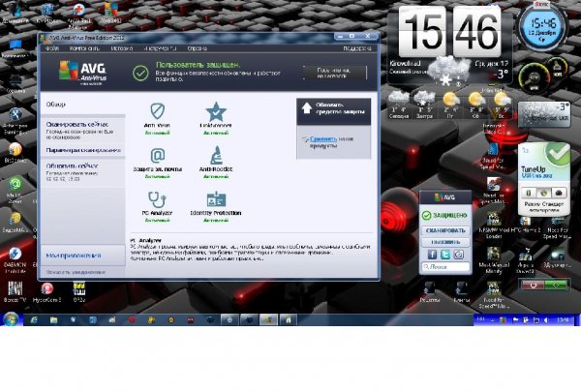Open the История menu in AVG
The height and width of the screenshot is (392, 581).
pos(122,48)
